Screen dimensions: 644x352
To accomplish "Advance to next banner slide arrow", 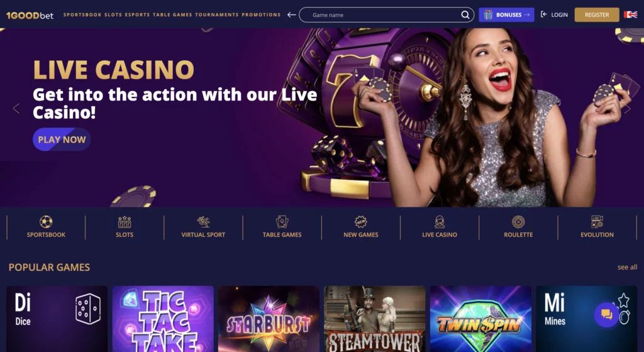I will click(627, 109).
